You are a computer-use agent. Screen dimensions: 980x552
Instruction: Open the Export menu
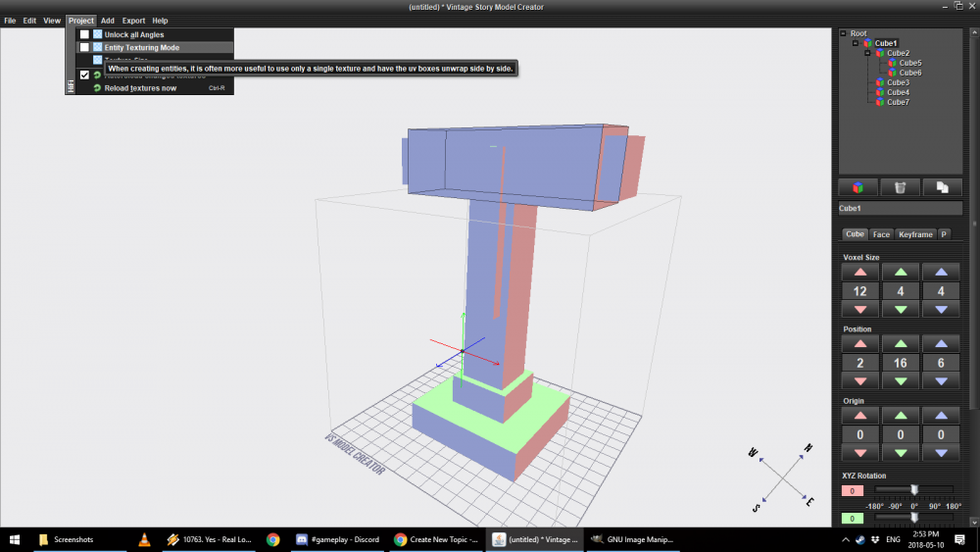133,21
